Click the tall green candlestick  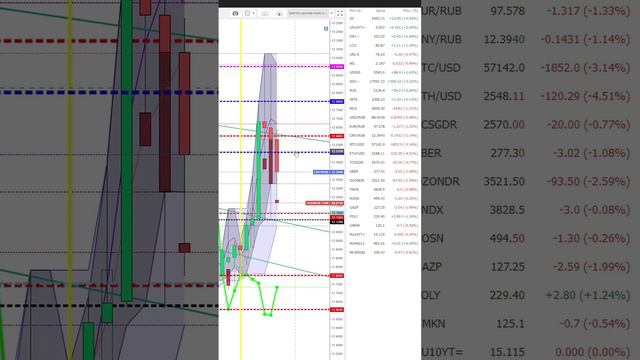click(258, 169)
